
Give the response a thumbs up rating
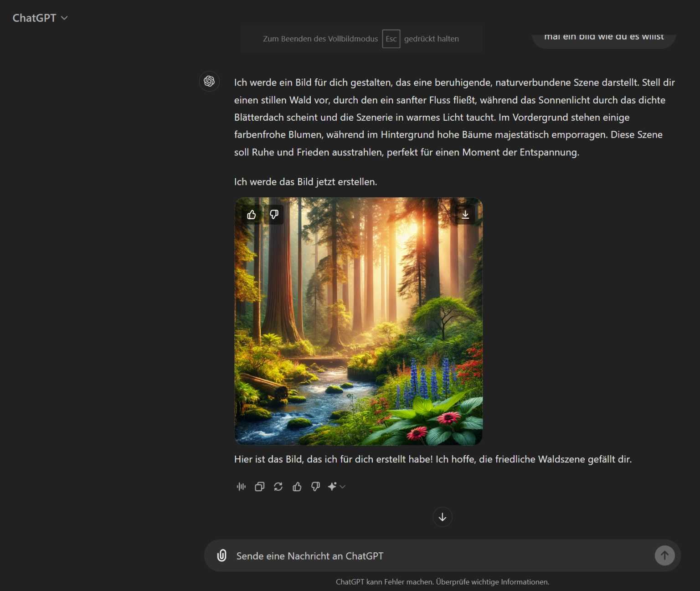point(297,487)
